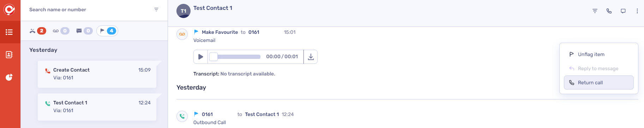Call Test Contact 1 with phone icon
The width and height of the screenshot is (644, 128).
tap(609, 11)
